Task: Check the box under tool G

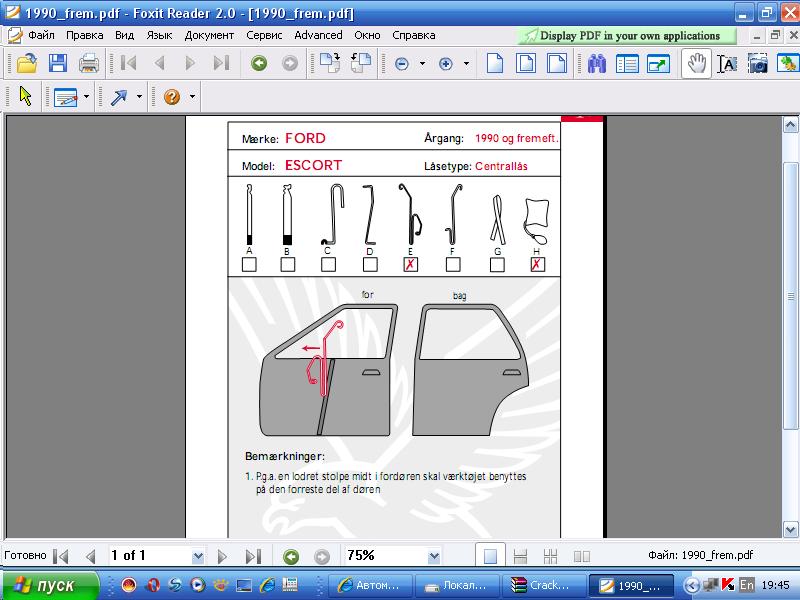Action: [x=497, y=264]
